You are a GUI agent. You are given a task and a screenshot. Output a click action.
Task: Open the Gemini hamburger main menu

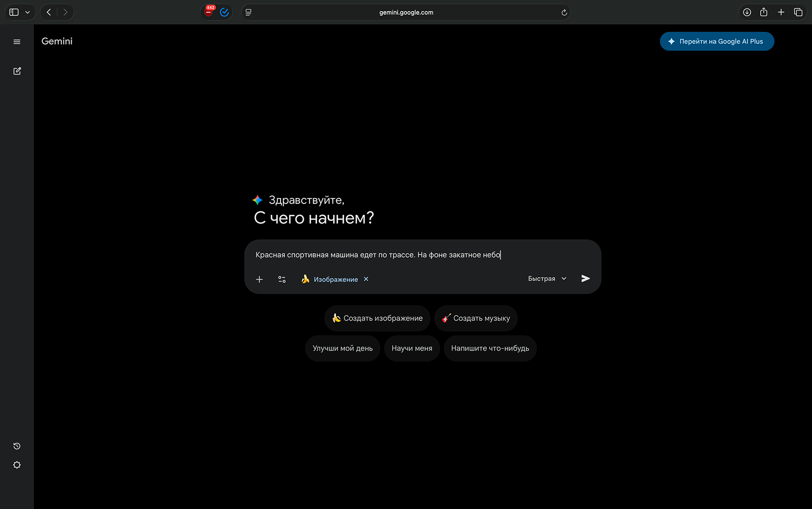click(x=17, y=42)
